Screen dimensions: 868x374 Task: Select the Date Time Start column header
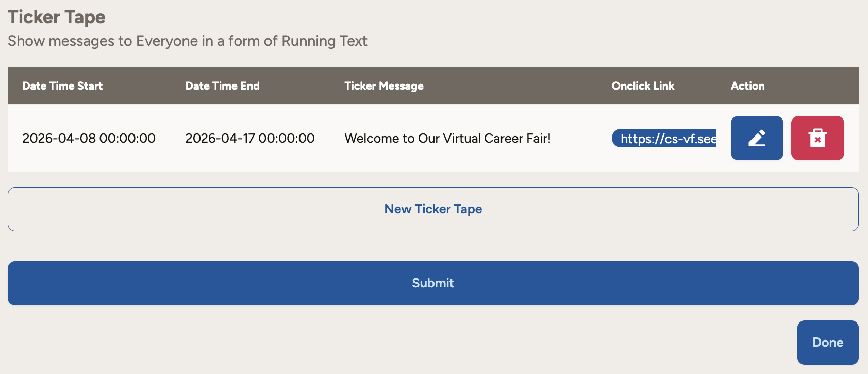[62, 86]
